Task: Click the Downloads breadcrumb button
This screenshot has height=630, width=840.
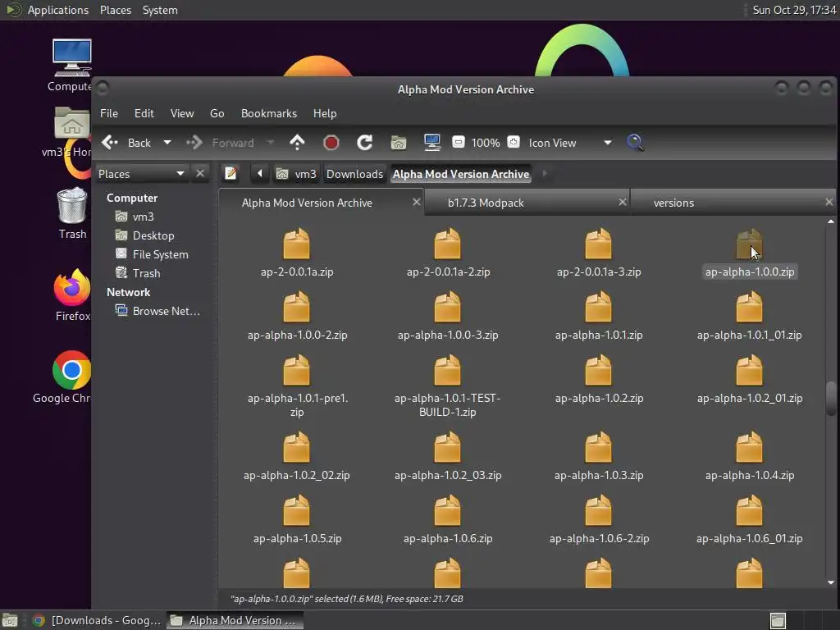Action: tap(354, 174)
